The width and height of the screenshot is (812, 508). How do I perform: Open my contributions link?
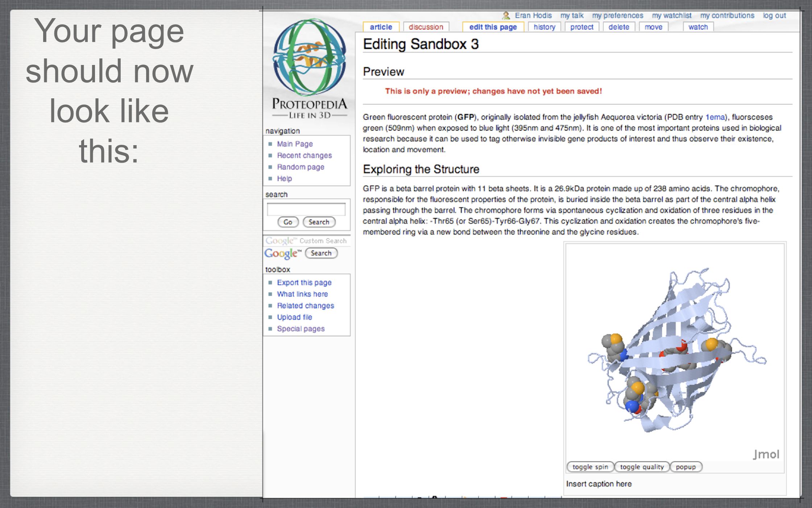(x=727, y=16)
